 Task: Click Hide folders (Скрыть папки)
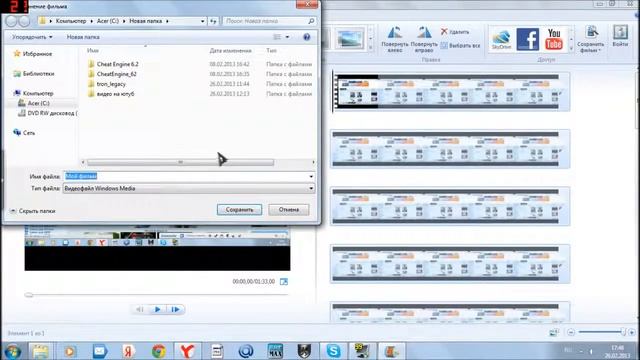(x=33, y=211)
